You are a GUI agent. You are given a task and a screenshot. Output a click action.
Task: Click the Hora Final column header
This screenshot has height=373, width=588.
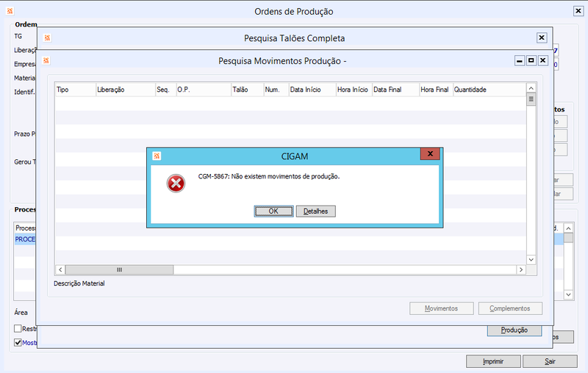pyautogui.click(x=436, y=90)
